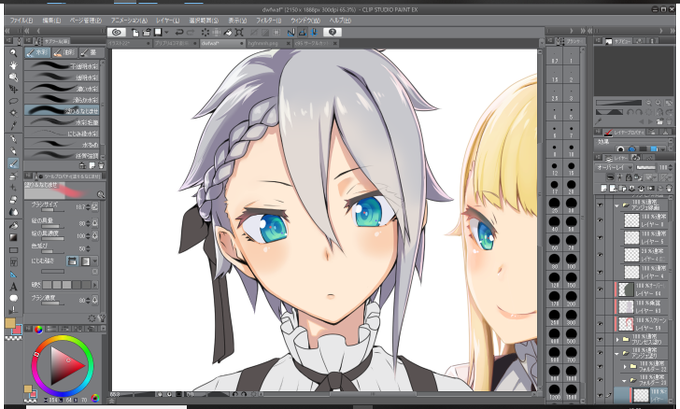The width and height of the screenshot is (680, 409).
Task: Expand Folder 22 in layers
Action: point(625,366)
